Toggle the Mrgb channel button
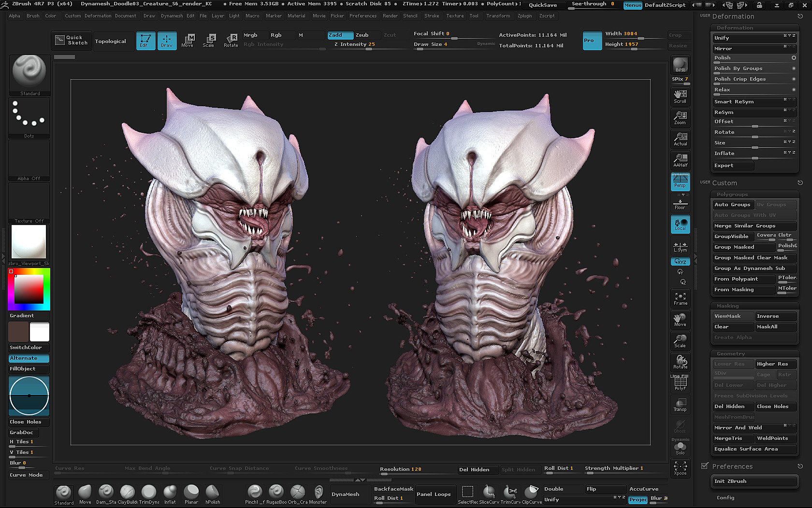The image size is (812, 508). (x=254, y=35)
